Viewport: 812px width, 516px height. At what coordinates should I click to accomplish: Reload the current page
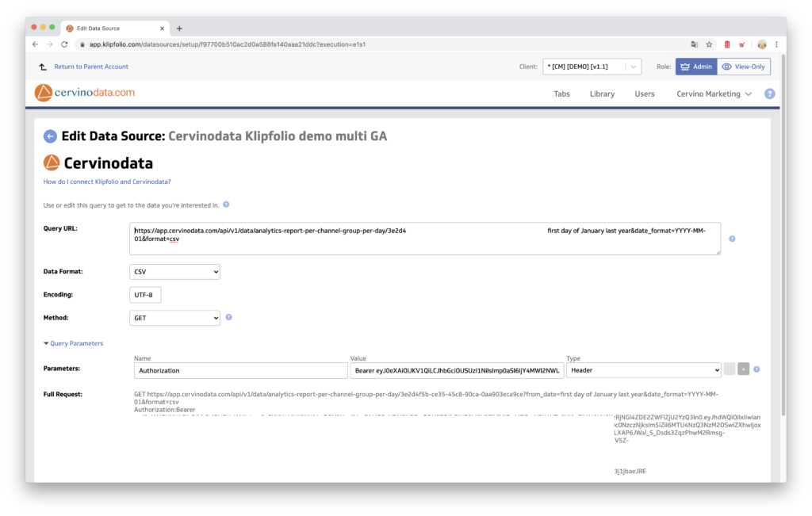coord(65,44)
